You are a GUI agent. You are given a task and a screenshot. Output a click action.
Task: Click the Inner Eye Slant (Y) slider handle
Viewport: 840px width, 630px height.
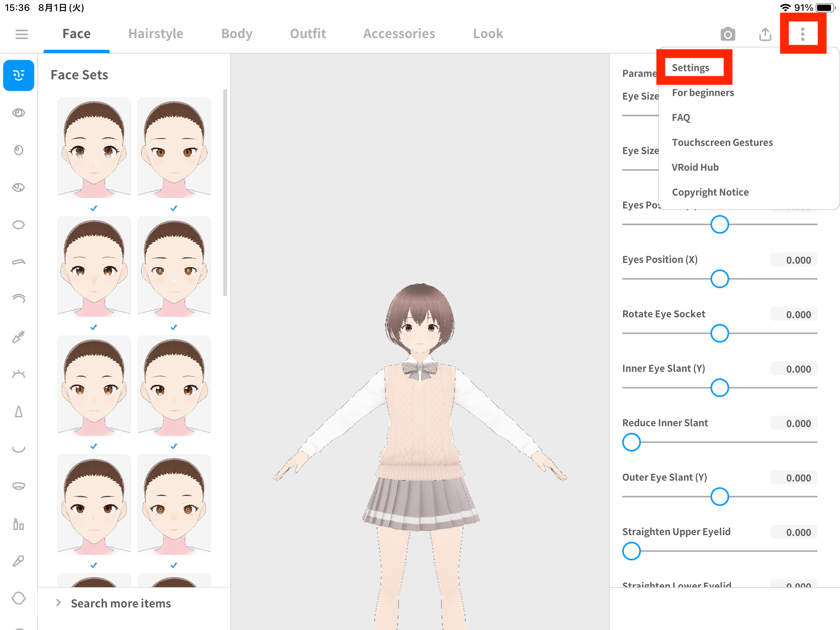coord(719,388)
